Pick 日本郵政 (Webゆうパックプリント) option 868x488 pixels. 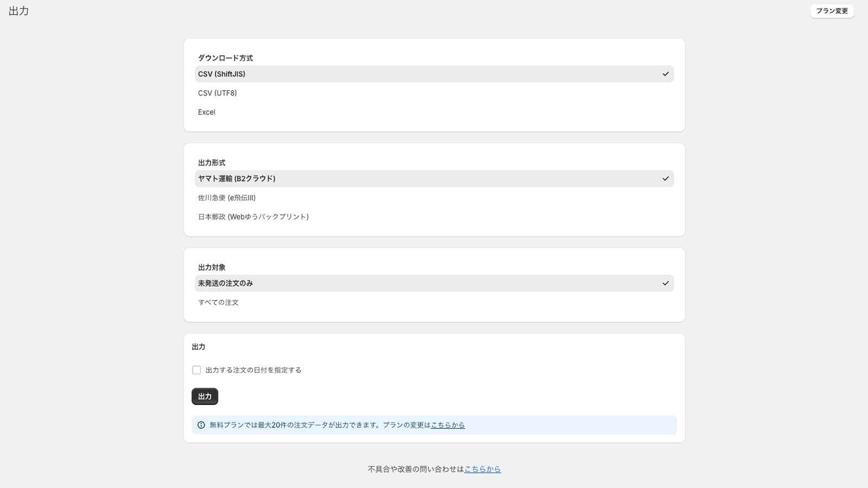[x=434, y=217]
